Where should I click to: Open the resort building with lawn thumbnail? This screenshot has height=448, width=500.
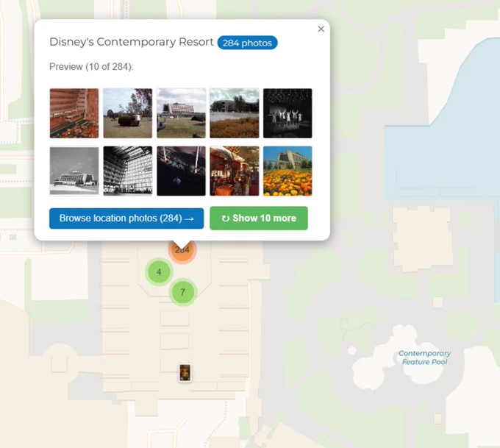181,113
